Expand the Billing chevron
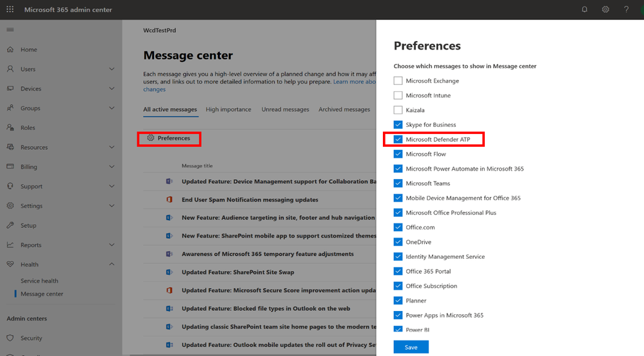644x356 pixels. pos(112,167)
